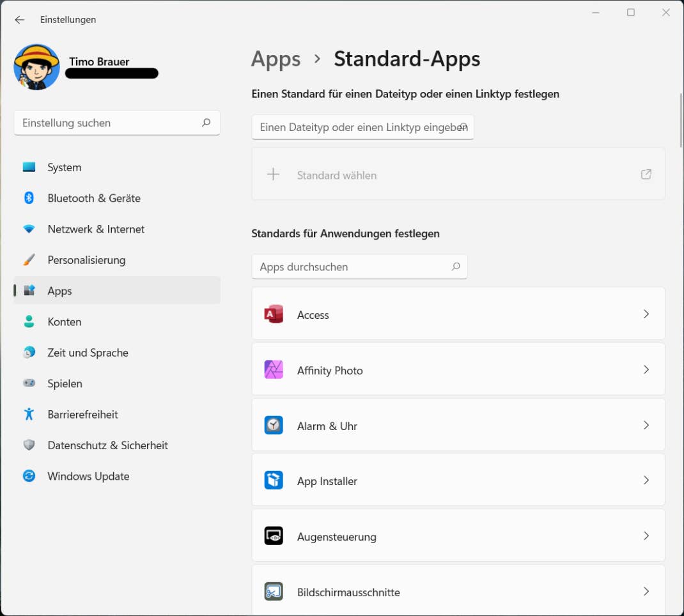Focus the Dateityp oder Linktyp field
This screenshot has width=684, height=616.
tap(362, 127)
